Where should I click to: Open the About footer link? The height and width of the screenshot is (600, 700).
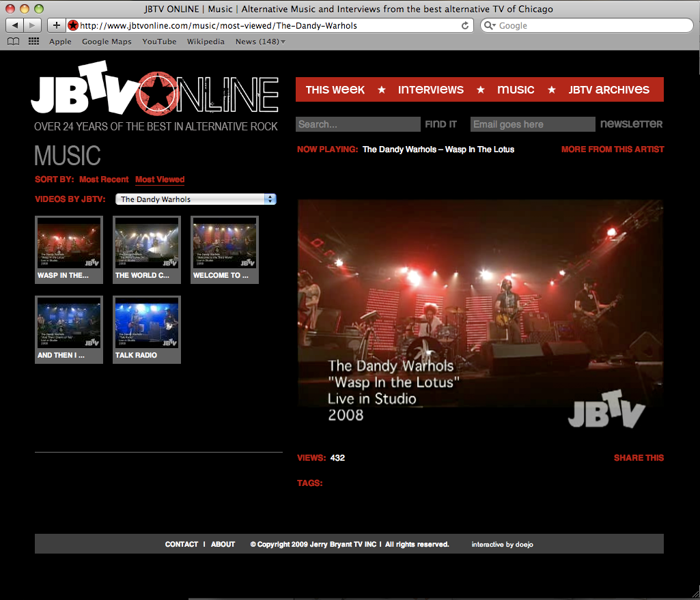pos(223,544)
